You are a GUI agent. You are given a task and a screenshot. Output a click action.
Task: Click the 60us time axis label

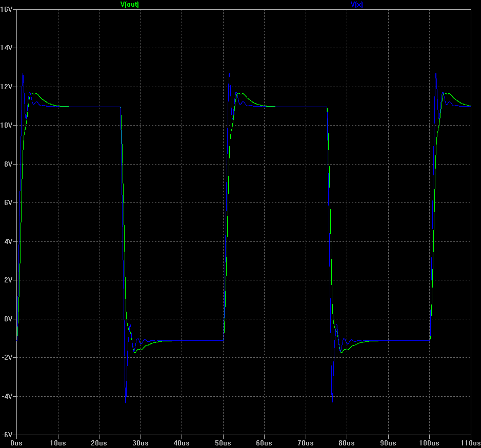(x=264, y=443)
